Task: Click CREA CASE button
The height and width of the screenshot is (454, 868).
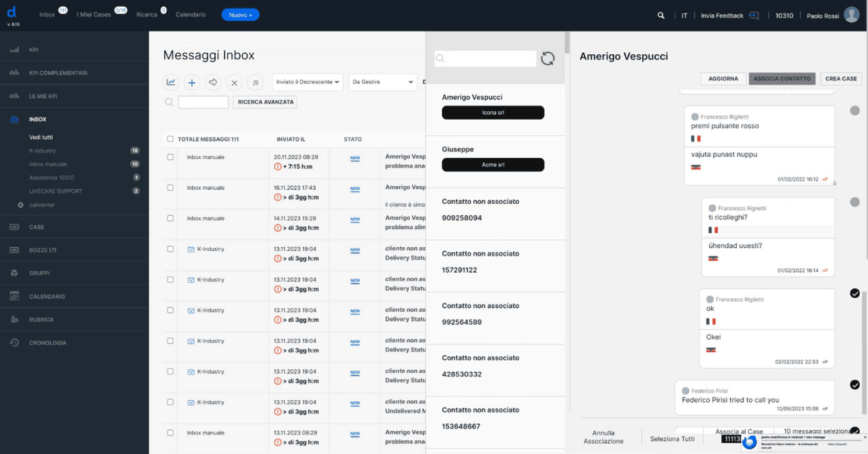Action: (841, 79)
